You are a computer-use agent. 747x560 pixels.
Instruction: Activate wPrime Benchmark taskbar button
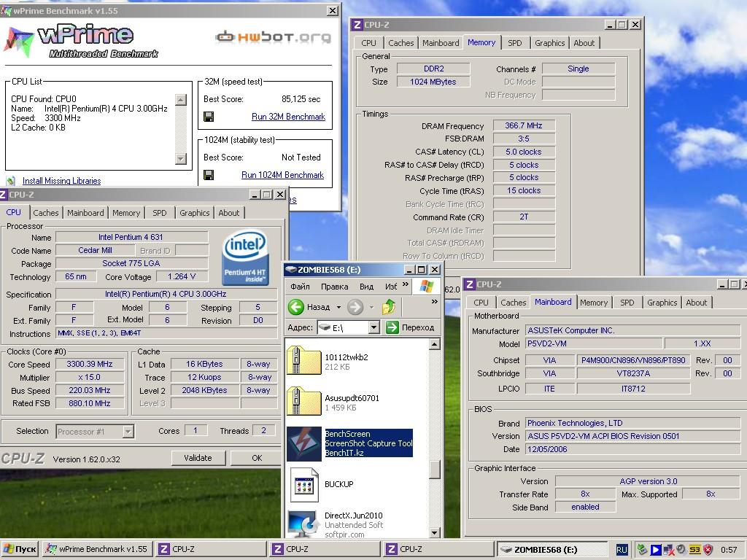tap(97, 550)
